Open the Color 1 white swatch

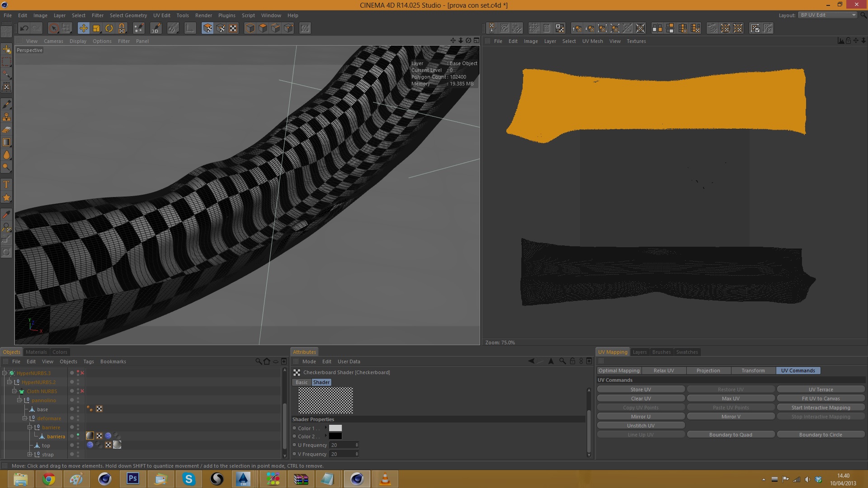coord(335,428)
